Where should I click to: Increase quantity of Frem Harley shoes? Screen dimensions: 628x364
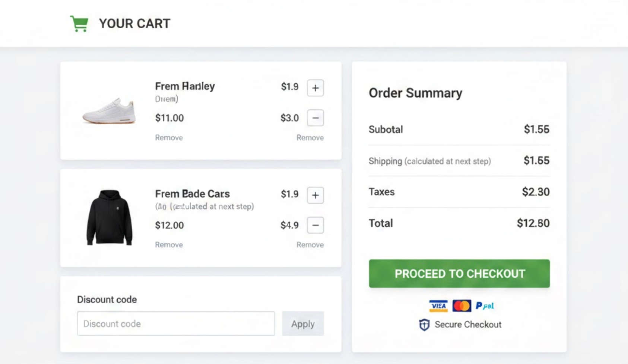pyautogui.click(x=315, y=88)
